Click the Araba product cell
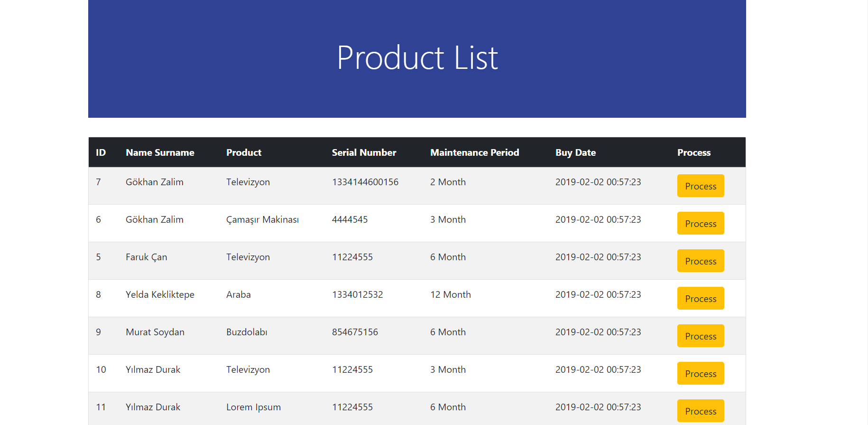Screen dimensions: 868x425 pyautogui.click(x=239, y=294)
